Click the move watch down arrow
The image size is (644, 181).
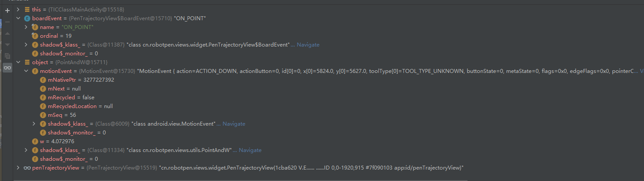pyautogui.click(x=7, y=45)
